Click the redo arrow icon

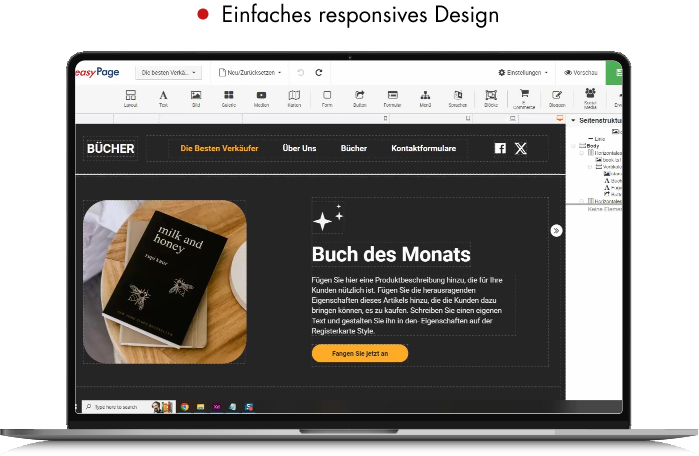319,72
